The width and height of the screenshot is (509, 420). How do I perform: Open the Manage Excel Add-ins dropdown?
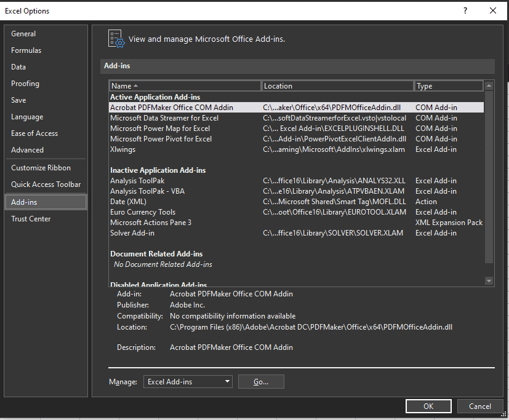pos(188,382)
